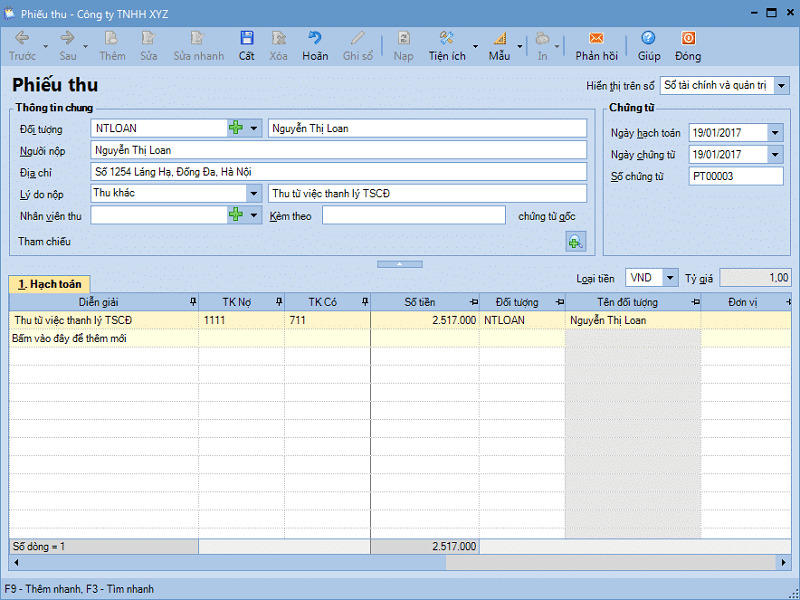Expand the Trước button dropdown arrow

[45, 46]
